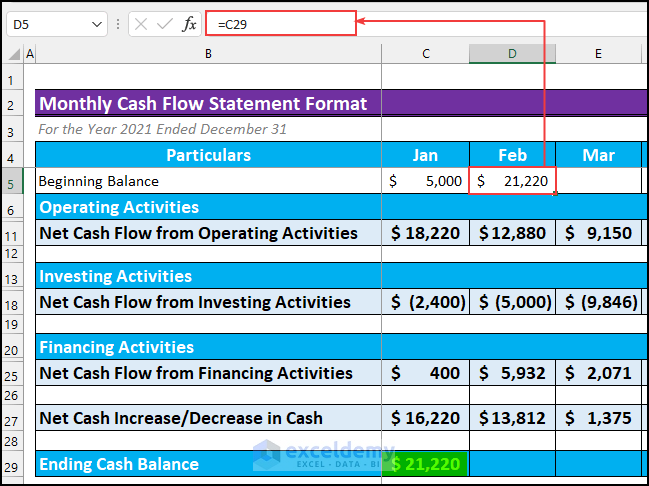649x486 pixels.
Task: Click the Cancel X icon in formula bar
Action: coord(141,24)
